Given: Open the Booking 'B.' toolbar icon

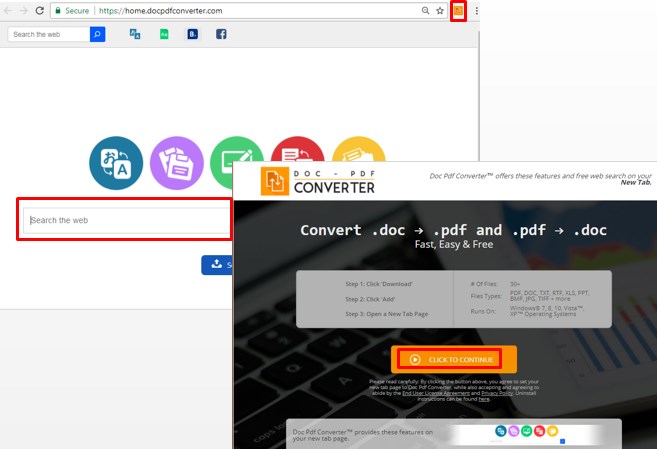Looking at the screenshot, I should coord(193,34).
